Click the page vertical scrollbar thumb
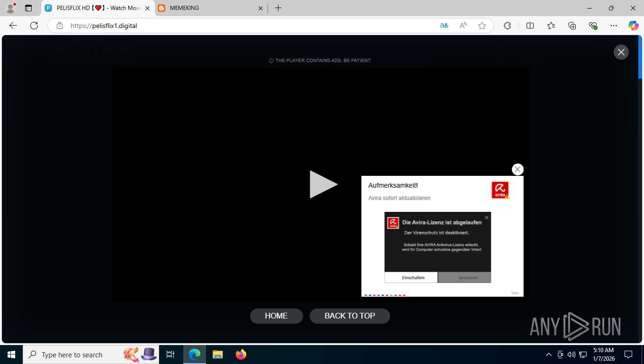 click(640, 57)
